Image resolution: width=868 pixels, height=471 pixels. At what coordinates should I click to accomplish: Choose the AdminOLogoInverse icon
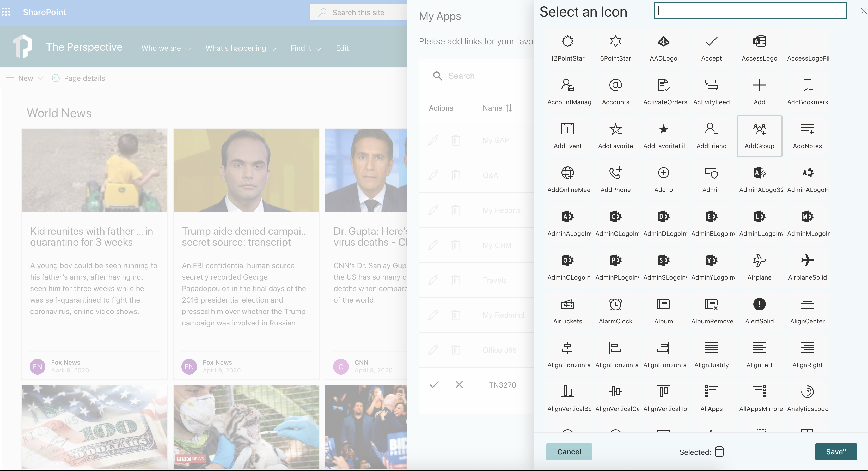pyautogui.click(x=567, y=267)
